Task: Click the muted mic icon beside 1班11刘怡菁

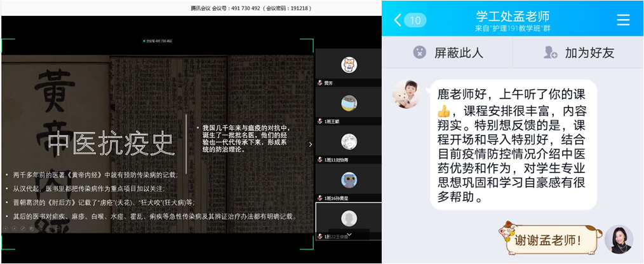Action: [320, 160]
